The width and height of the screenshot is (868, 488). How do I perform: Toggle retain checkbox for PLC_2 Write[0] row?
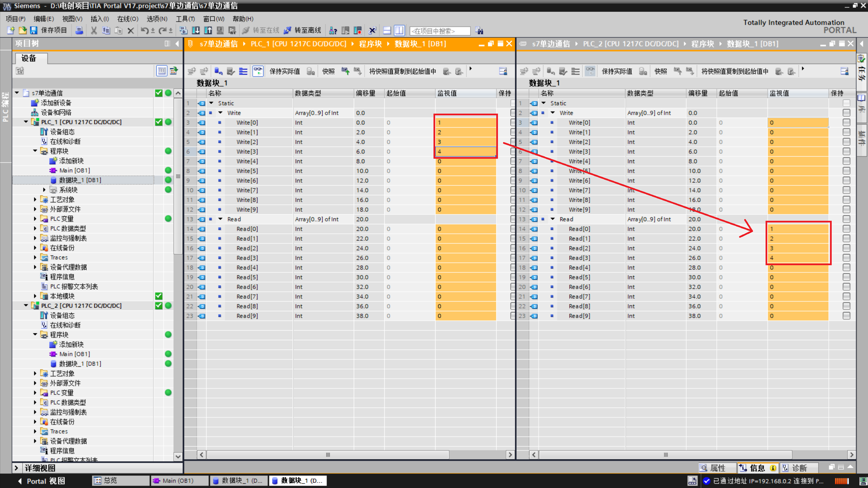pyautogui.click(x=846, y=122)
